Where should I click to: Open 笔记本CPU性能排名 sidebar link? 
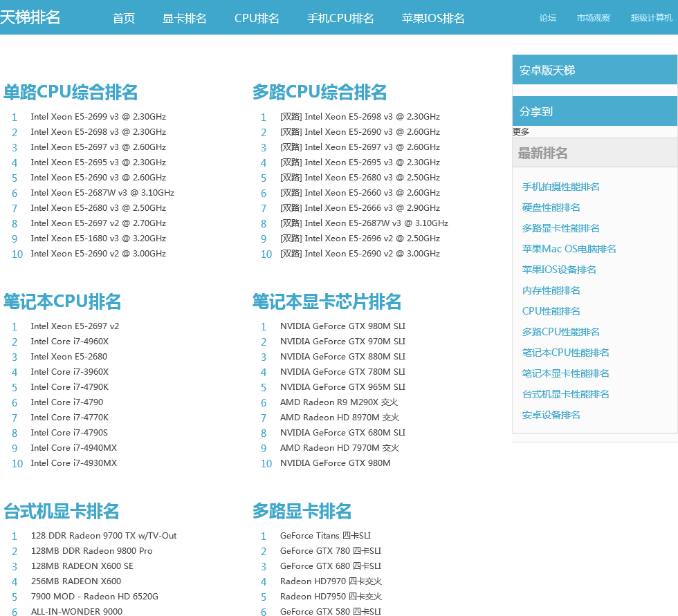pos(566,353)
